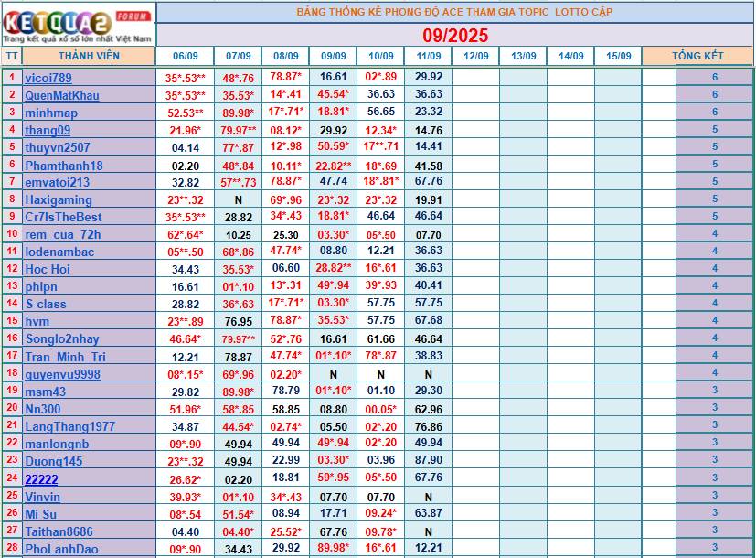Select Nn300's 10/09 result 00.05*

point(381,409)
